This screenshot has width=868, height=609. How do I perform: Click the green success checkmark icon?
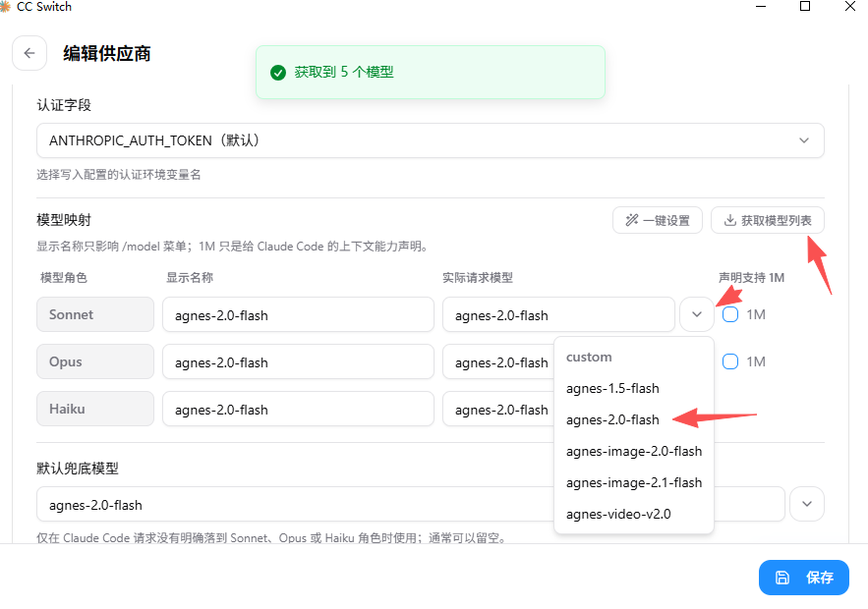click(x=278, y=73)
